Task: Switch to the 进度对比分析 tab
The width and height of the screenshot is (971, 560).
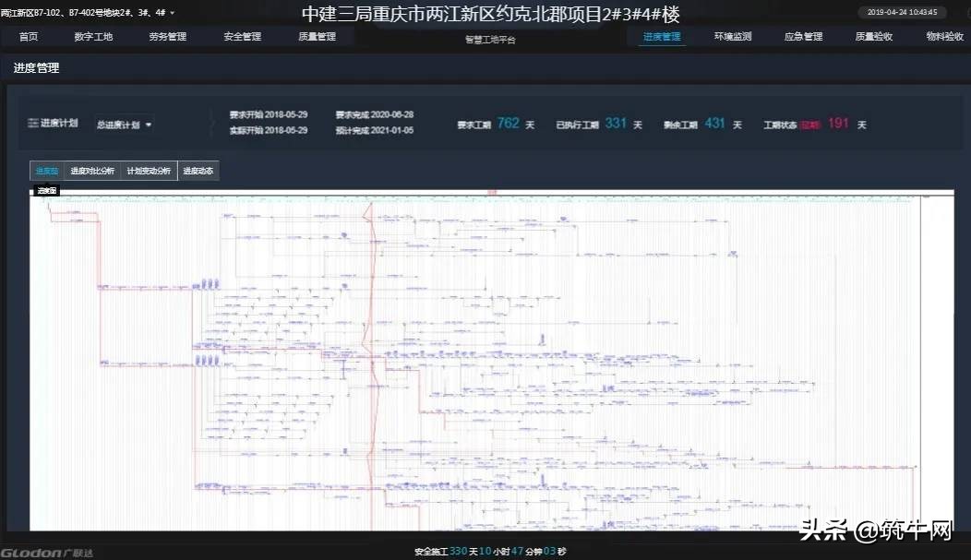Action: coord(91,171)
